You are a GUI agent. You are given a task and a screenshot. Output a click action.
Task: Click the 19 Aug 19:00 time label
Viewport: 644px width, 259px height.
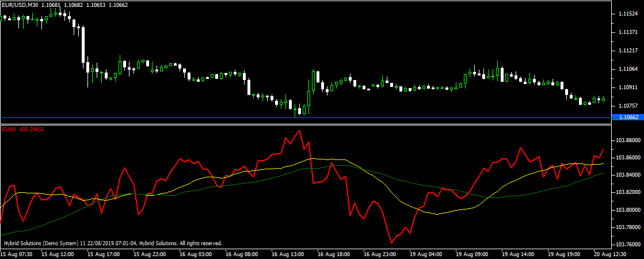click(565, 254)
